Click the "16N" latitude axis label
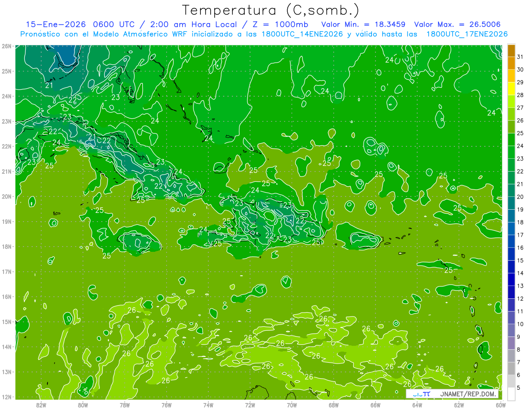532x411 pixels. [7, 297]
